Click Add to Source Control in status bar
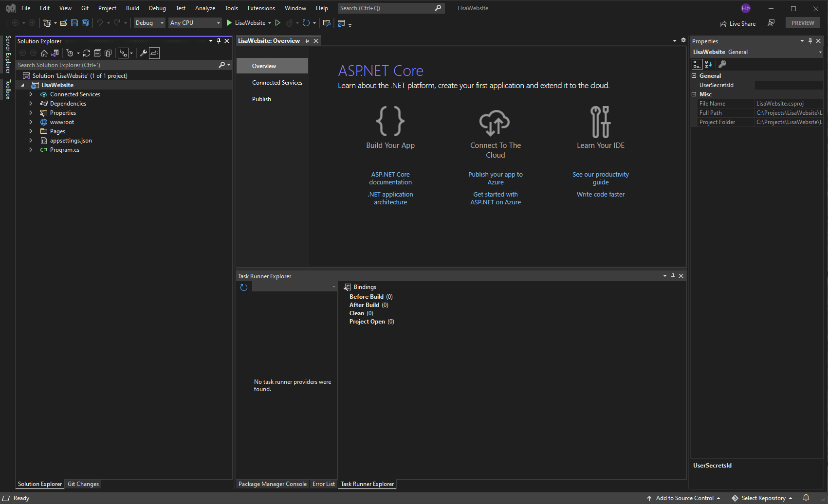 coord(683,498)
